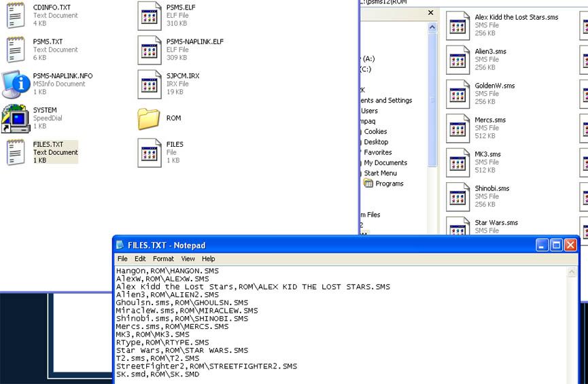Click the folder tree scrollbar thumb
The height and width of the screenshot is (384, 588).
point(432,100)
